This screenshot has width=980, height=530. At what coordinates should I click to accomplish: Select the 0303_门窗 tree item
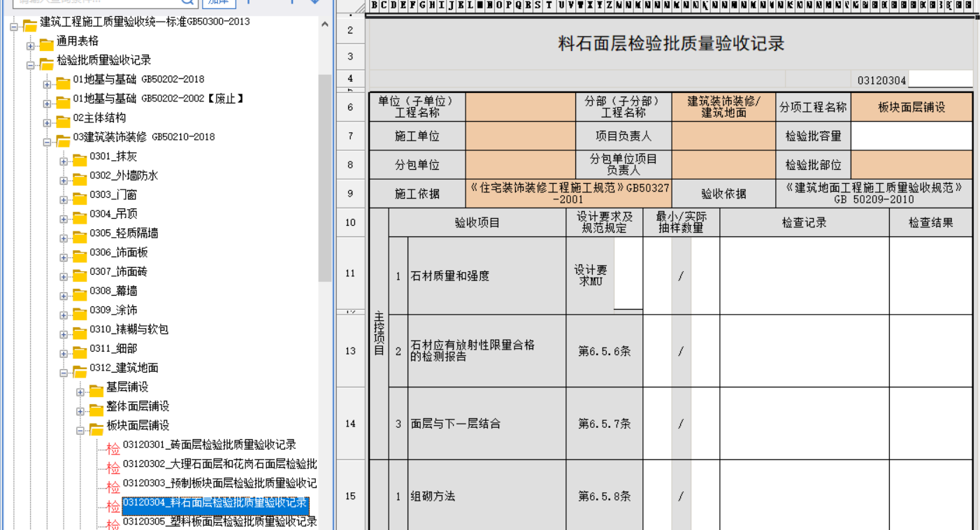(x=113, y=194)
